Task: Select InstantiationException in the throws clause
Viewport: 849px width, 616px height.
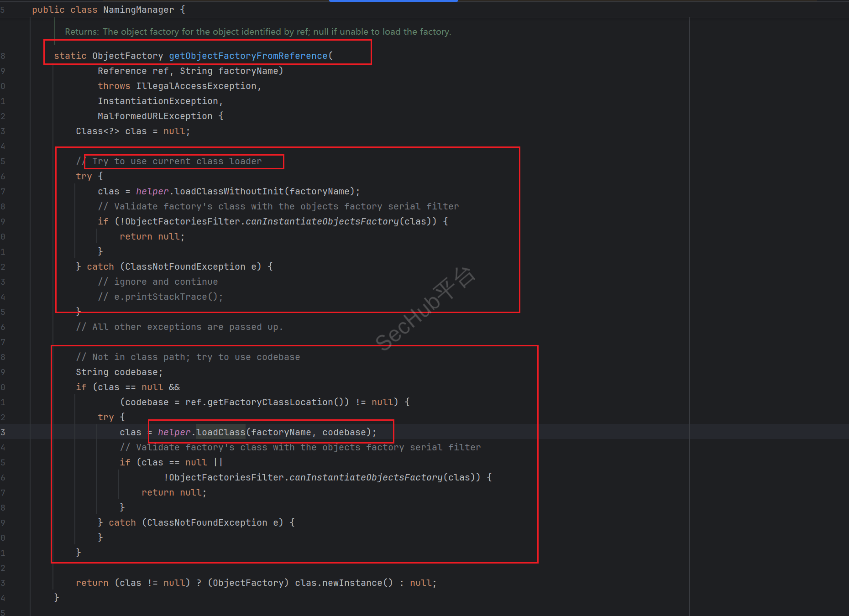Action: coord(158,101)
